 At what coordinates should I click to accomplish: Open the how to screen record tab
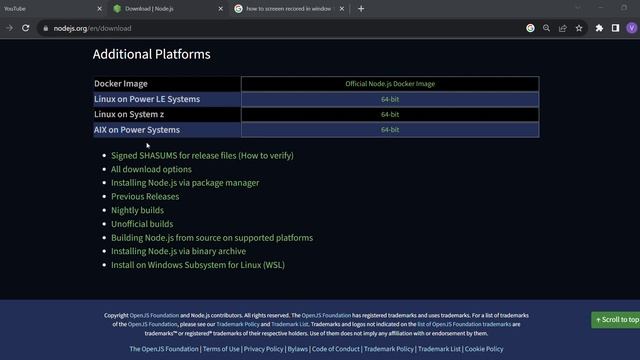[x=288, y=9]
